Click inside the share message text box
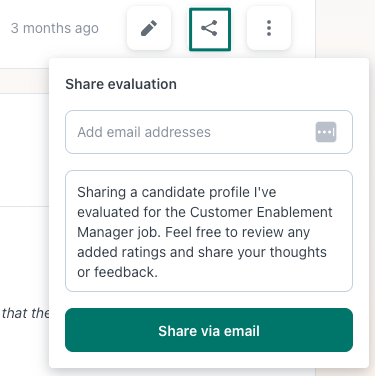This screenshot has width=375, height=376. click(x=209, y=231)
